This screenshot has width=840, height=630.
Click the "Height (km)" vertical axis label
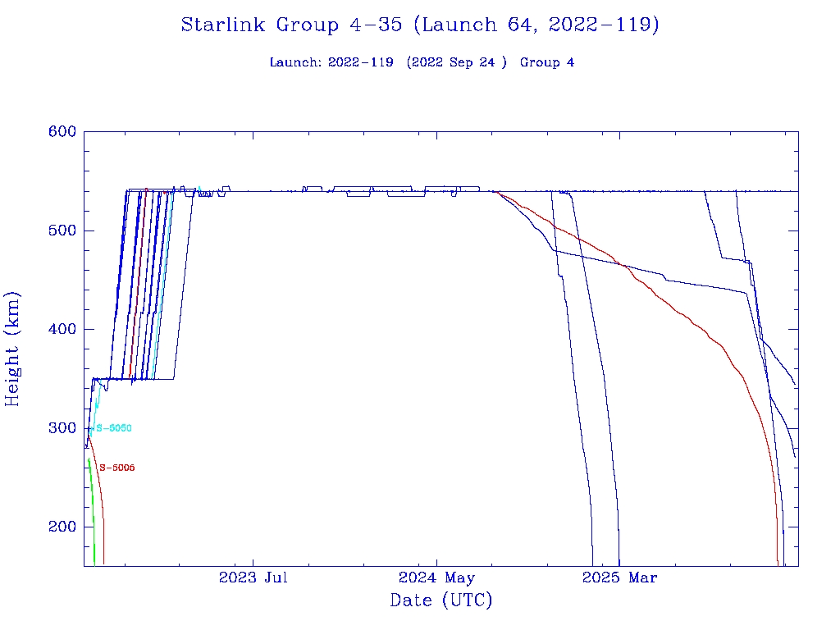(x=13, y=349)
